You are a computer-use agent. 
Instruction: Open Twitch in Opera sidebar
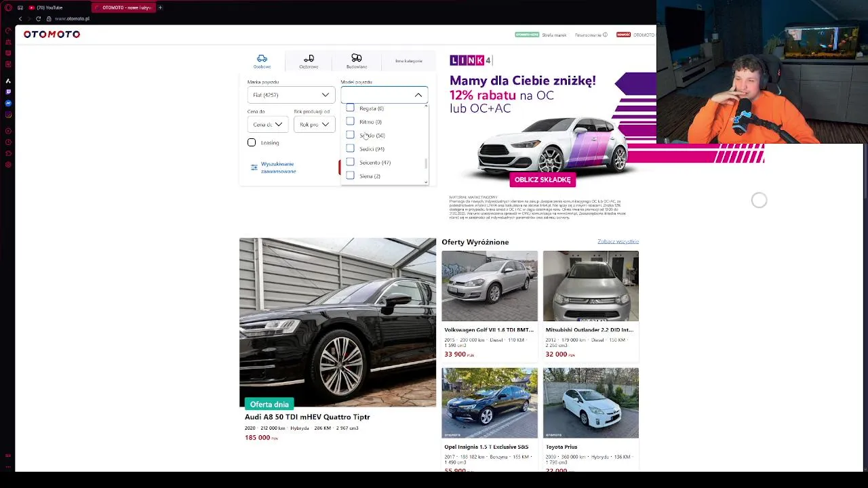[x=8, y=91]
